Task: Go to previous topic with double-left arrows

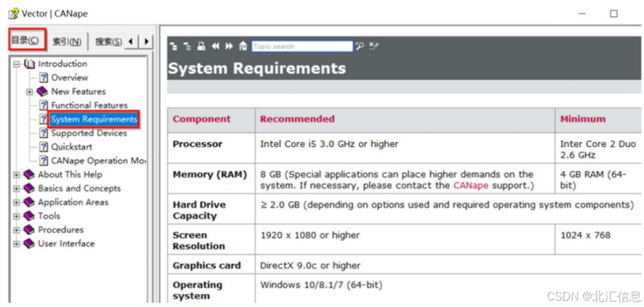Action: tap(215, 46)
